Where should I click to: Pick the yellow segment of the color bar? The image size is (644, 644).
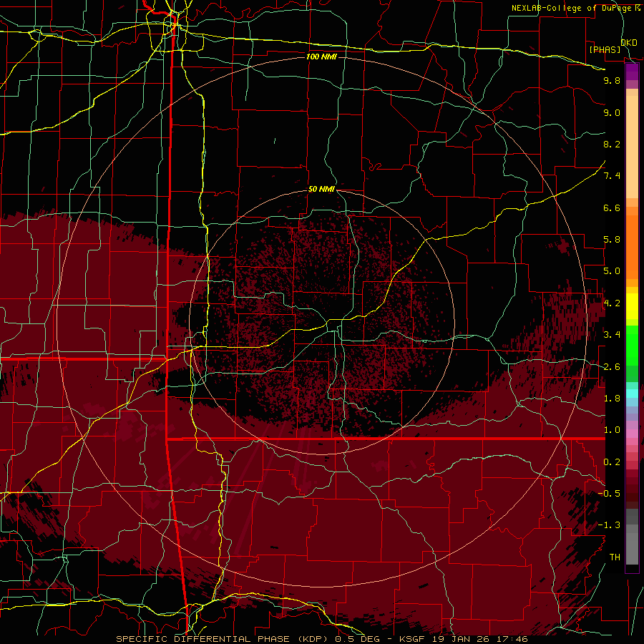(632, 306)
